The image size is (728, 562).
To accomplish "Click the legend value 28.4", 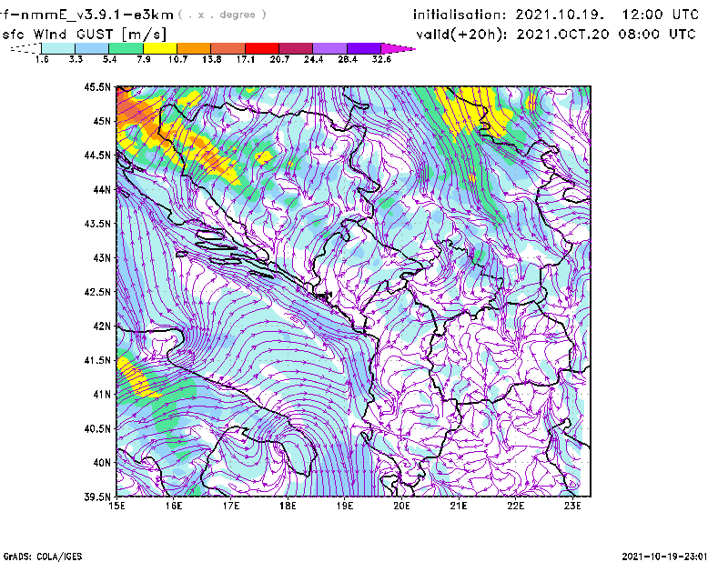I will tap(348, 59).
